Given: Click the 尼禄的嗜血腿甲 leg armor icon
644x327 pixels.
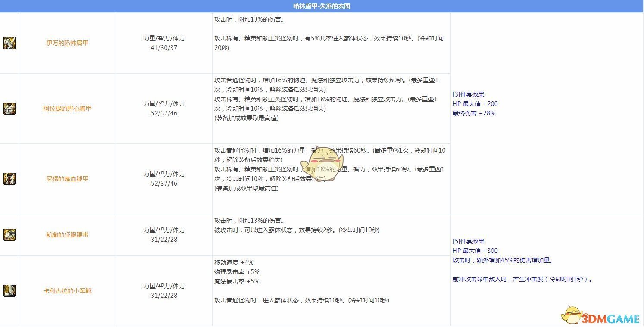Looking at the screenshot, I should point(9,179).
